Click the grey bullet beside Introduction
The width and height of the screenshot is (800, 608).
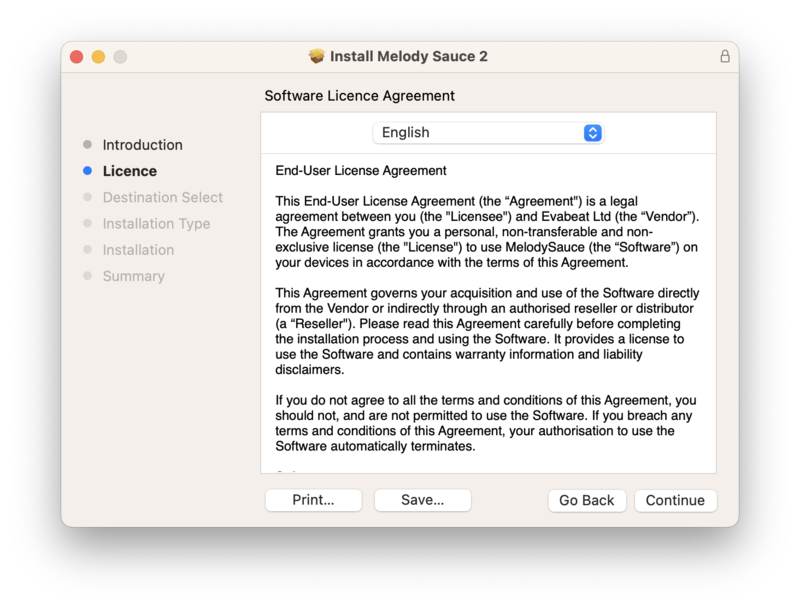pos(87,144)
